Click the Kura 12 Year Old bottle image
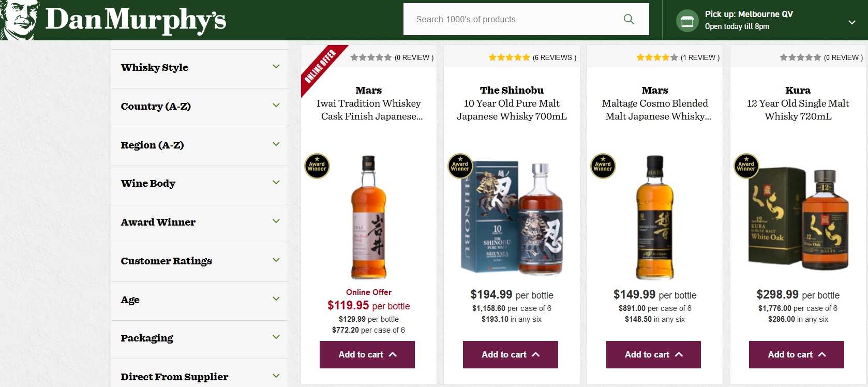The image size is (868, 387). point(798,217)
